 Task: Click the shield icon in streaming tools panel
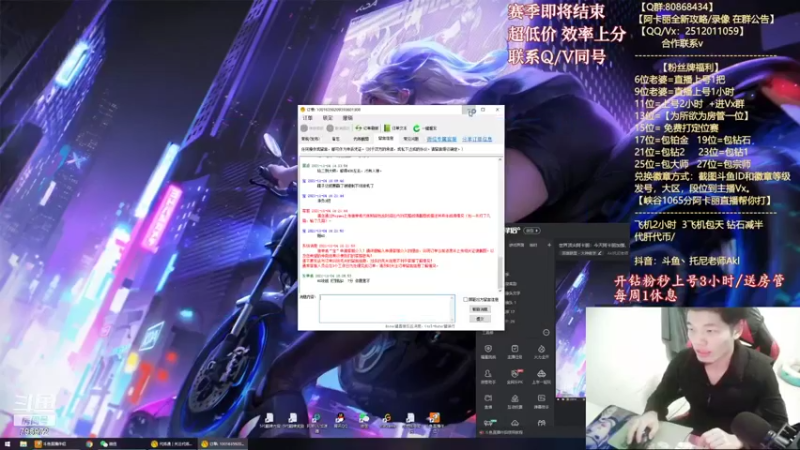click(x=488, y=351)
